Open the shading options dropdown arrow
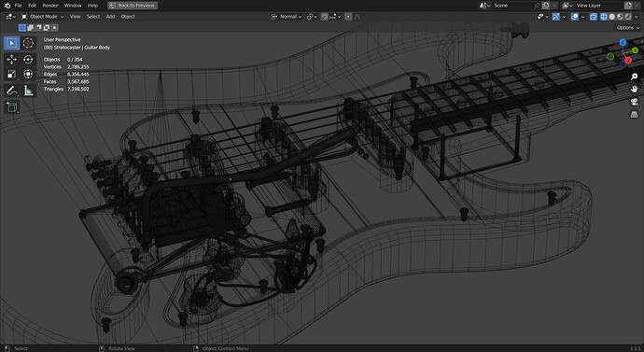The height and width of the screenshot is (352, 644). click(x=637, y=17)
